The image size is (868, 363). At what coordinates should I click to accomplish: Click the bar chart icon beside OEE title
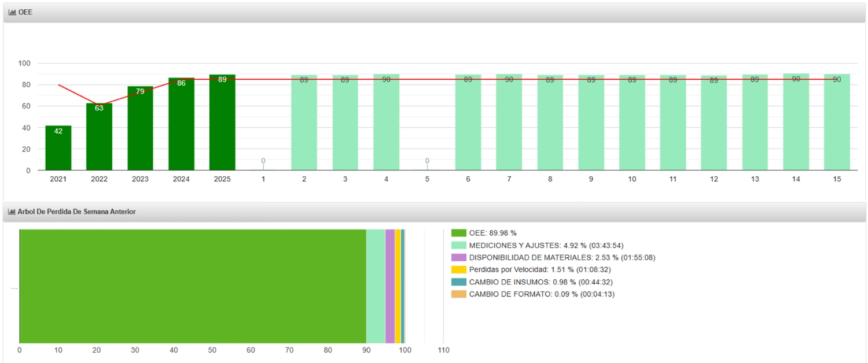pyautogui.click(x=12, y=12)
